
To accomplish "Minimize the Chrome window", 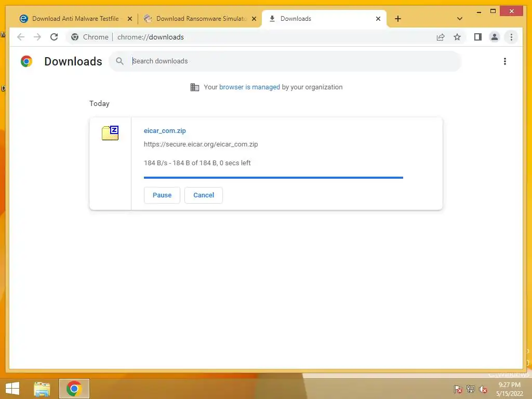I will pos(478,11).
